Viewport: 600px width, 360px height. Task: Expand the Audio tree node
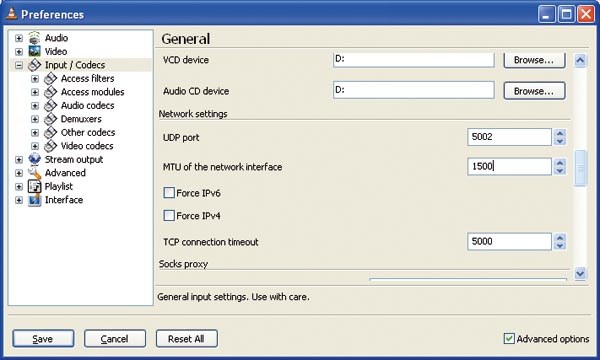pyautogui.click(x=19, y=38)
